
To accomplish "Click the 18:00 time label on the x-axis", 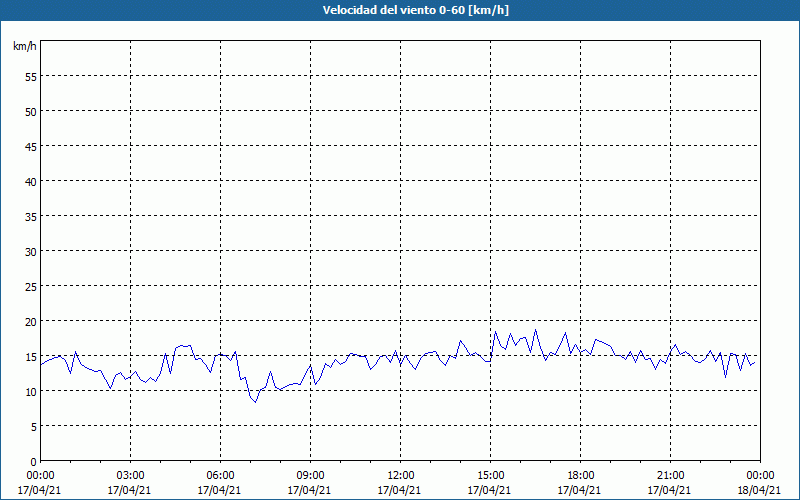I will (x=581, y=476).
